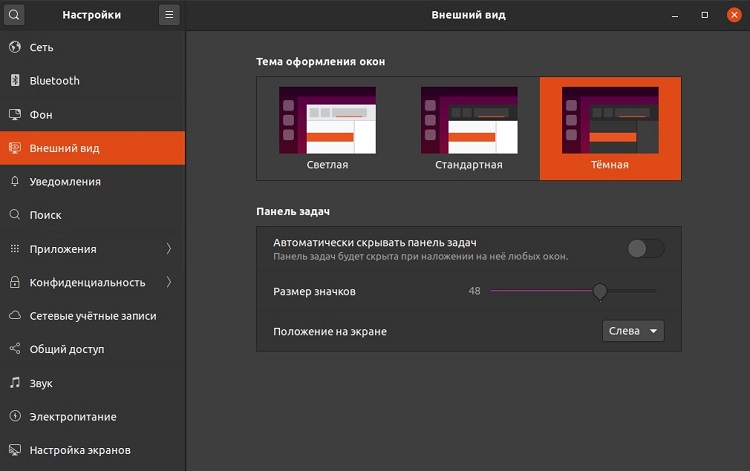Expand the Конфиденциальность section chevron

(168, 282)
